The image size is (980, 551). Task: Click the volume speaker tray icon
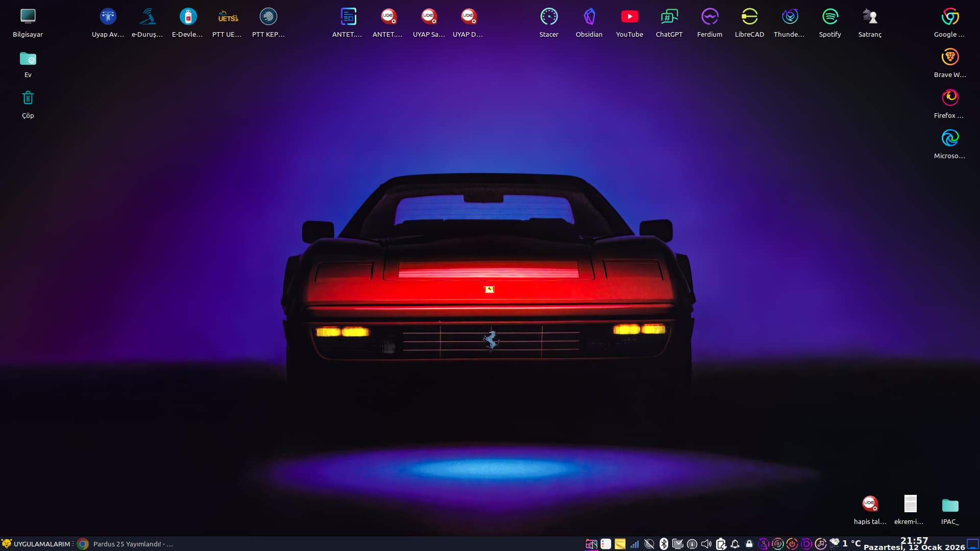706,544
